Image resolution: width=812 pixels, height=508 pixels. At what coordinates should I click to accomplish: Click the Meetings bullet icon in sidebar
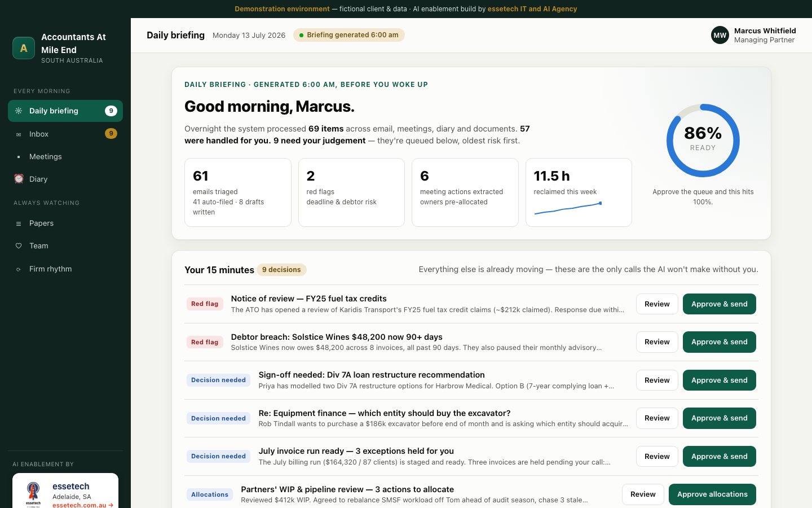coord(19,157)
